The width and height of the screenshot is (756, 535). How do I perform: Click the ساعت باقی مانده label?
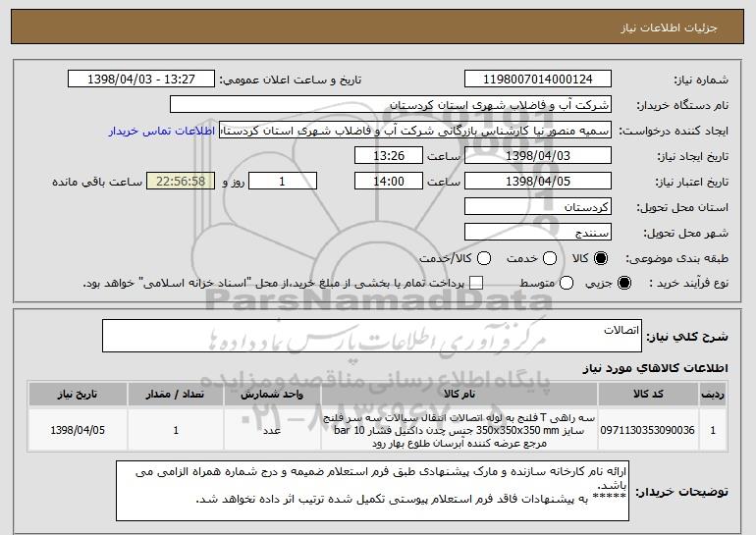[97, 182]
